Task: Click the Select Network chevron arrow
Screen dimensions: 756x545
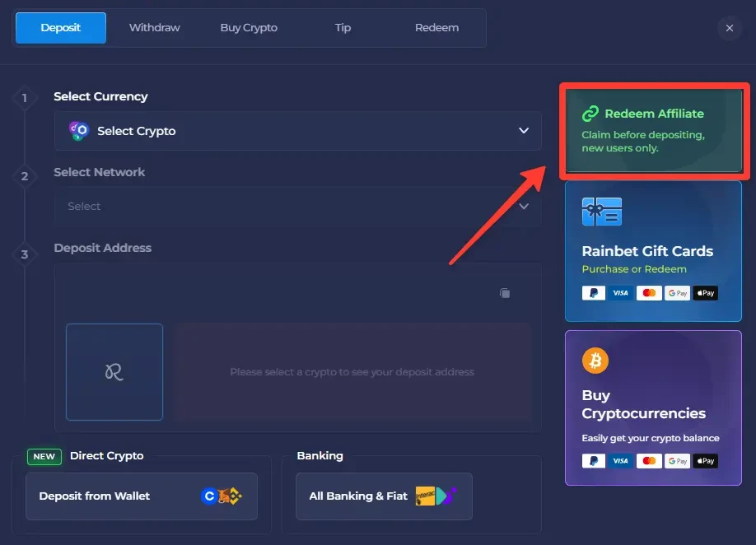Action: click(x=524, y=207)
